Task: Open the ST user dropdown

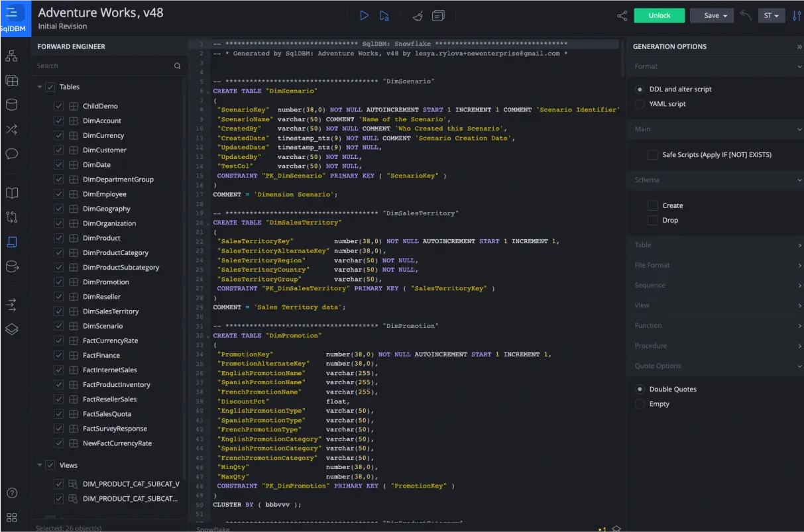Action: pos(771,15)
